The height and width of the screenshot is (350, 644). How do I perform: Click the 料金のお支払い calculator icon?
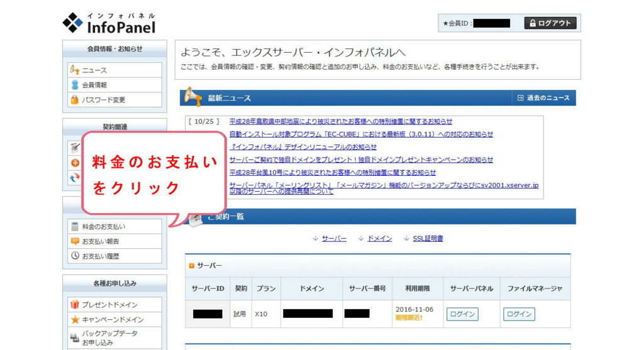coord(75,226)
